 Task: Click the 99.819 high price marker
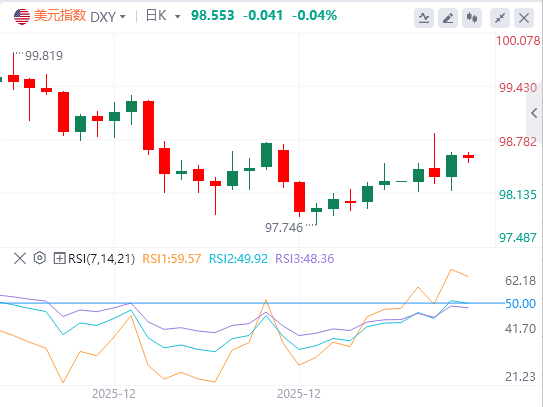pyautogui.click(x=44, y=56)
